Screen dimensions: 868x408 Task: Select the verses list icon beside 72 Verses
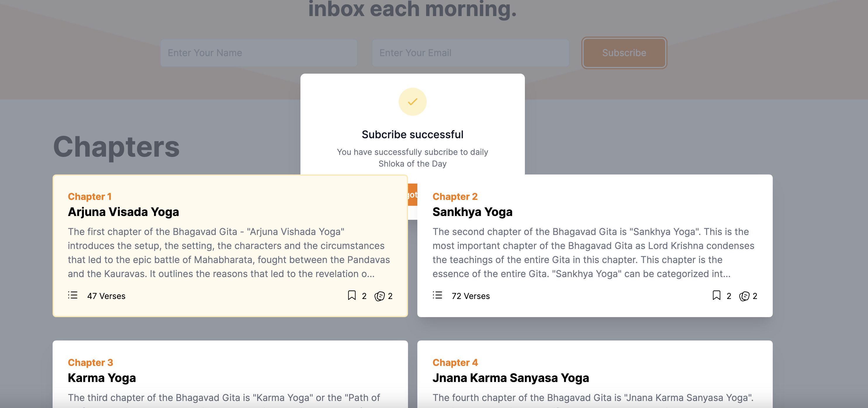[x=438, y=295]
